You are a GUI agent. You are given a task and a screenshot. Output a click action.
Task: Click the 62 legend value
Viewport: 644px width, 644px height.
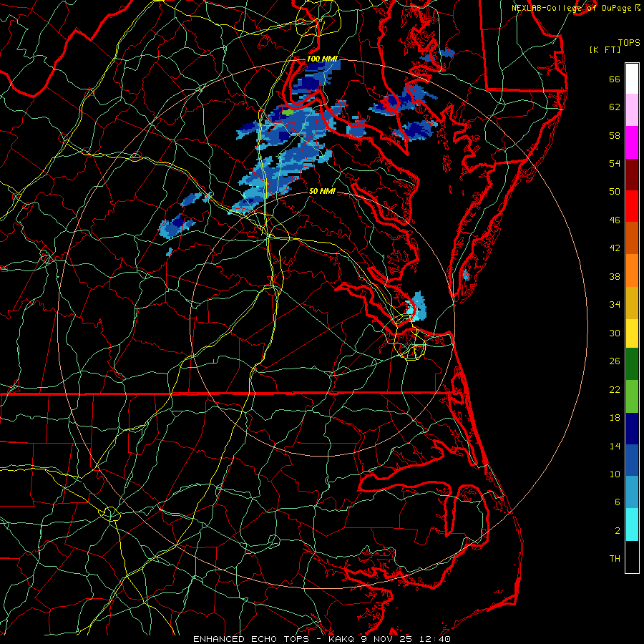click(615, 107)
